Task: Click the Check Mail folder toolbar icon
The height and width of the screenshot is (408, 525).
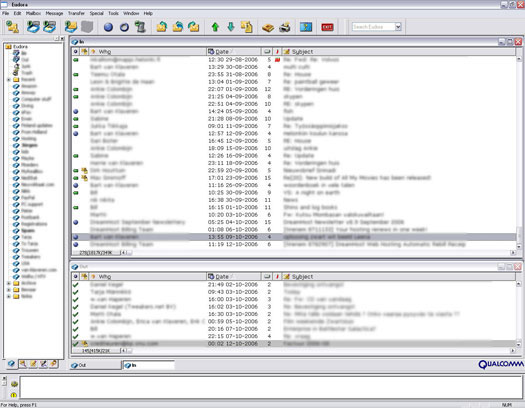Action: tap(71, 26)
